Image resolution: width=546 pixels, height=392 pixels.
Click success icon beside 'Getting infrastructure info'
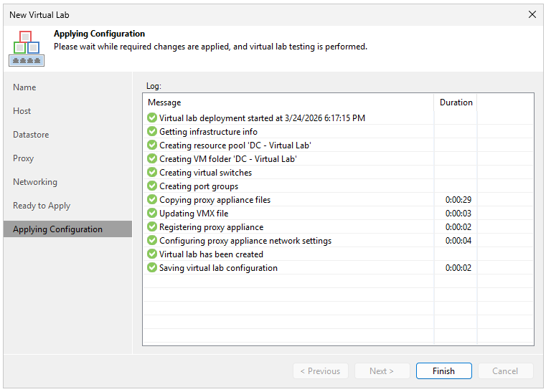tap(151, 132)
